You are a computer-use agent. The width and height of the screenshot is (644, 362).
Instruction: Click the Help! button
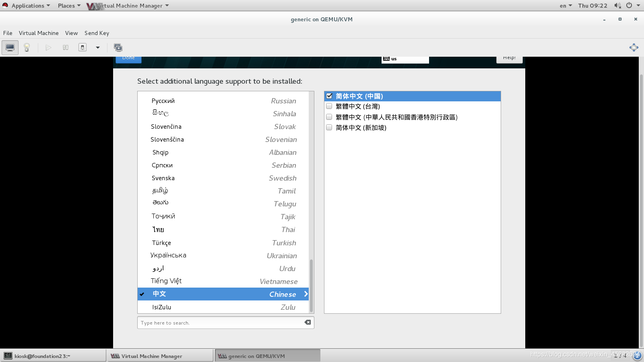pos(509,58)
